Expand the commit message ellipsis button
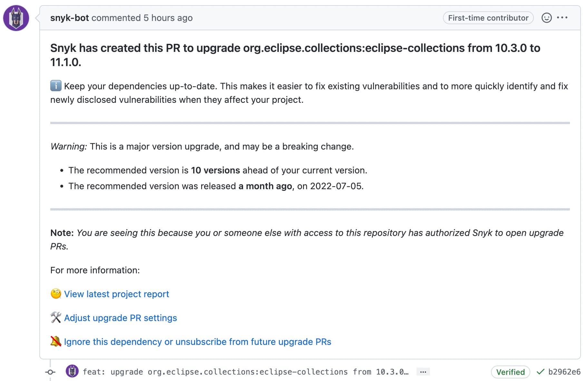 point(423,372)
